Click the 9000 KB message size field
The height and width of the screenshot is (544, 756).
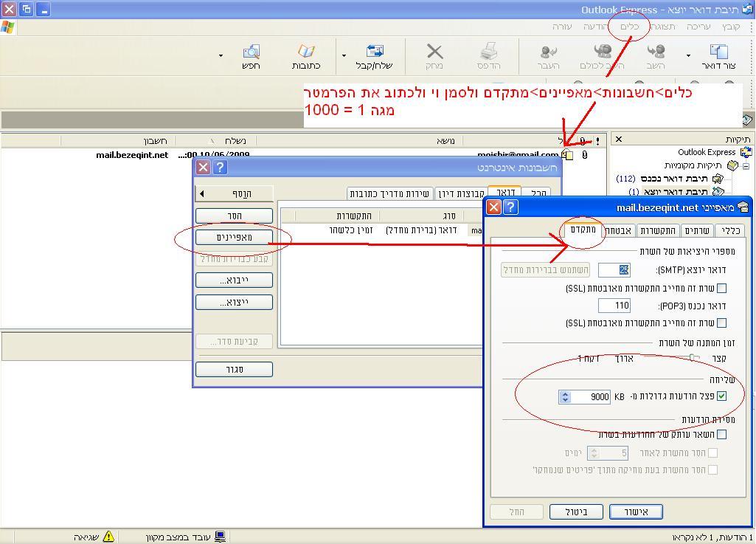tap(591, 397)
